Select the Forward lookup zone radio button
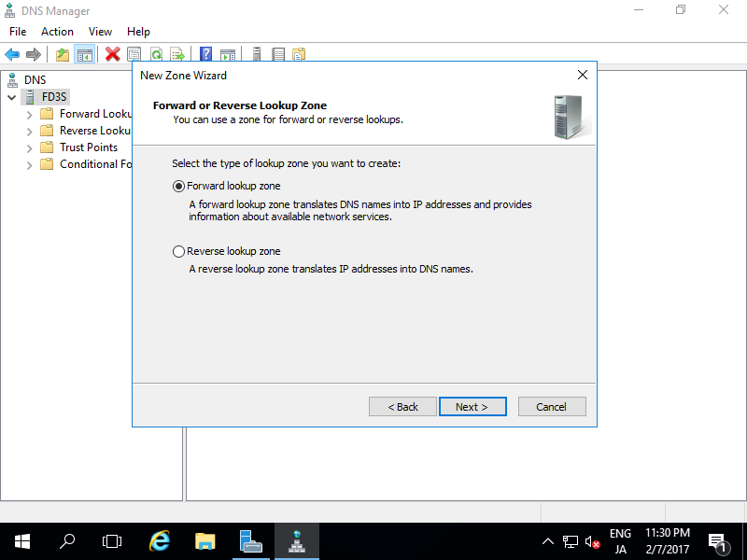The height and width of the screenshot is (560, 747). point(178,186)
